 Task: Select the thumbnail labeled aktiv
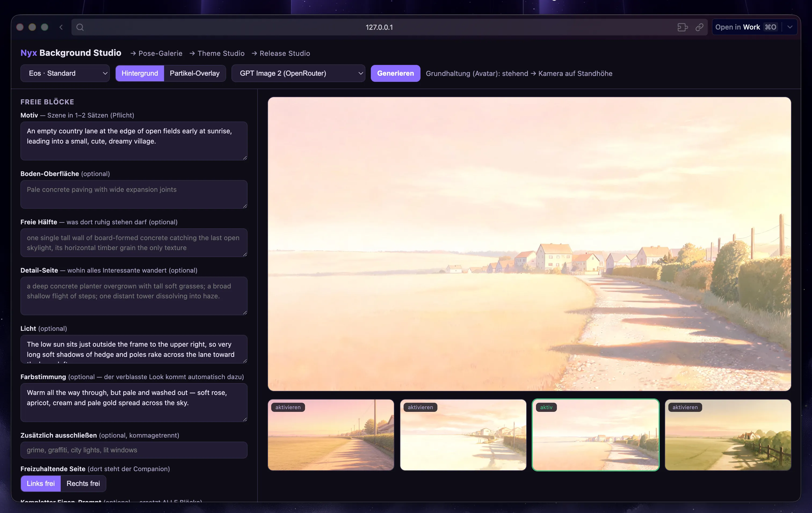(596, 435)
